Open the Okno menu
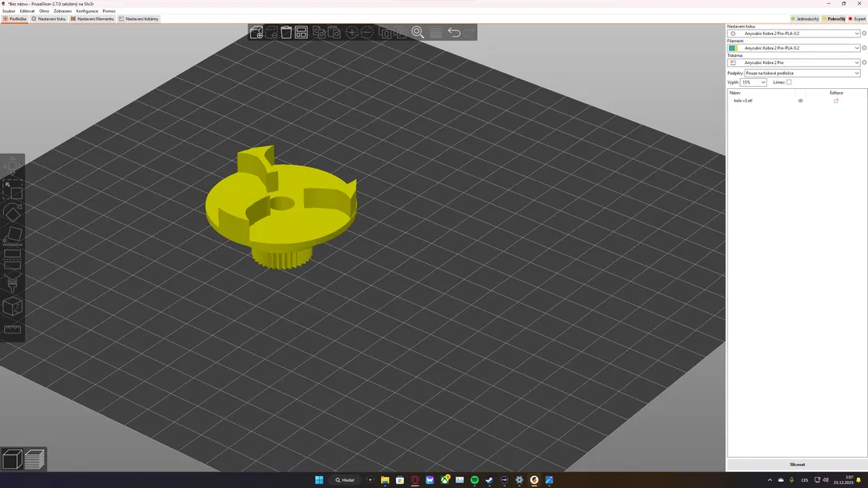Viewport: 868px width, 488px height. 45,11
